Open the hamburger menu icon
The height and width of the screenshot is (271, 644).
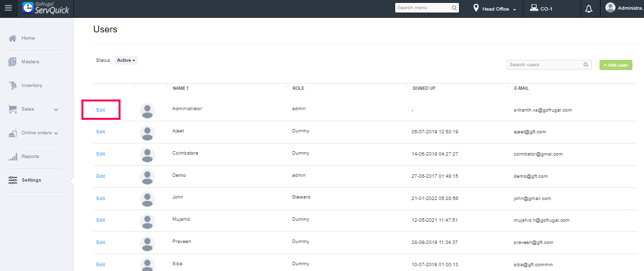click(x=8, y=8)
